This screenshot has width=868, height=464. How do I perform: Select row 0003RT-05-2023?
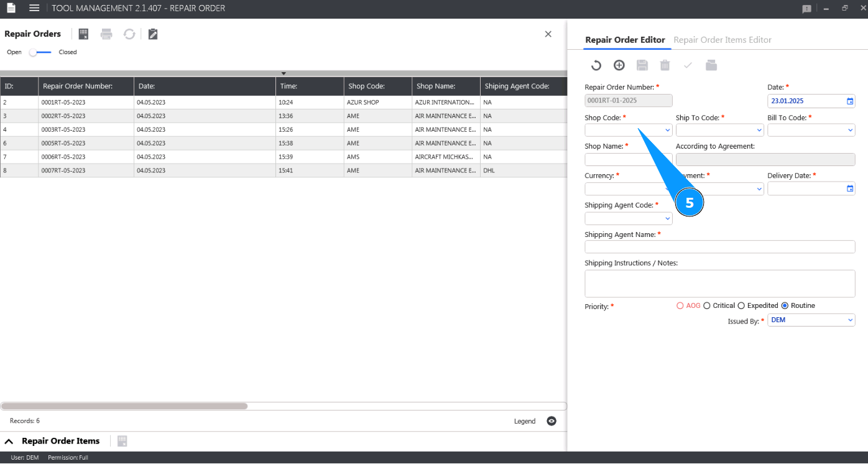coord(284,130)
